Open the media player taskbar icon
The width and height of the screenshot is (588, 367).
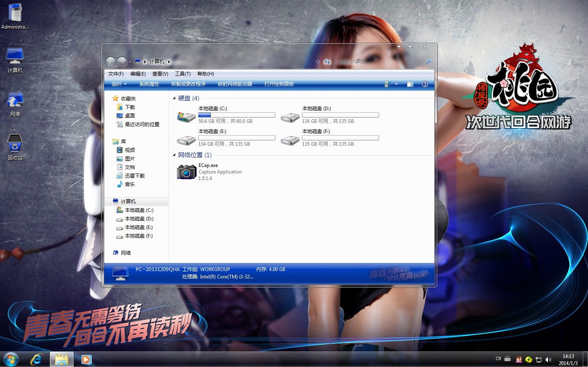click(86, 360)
